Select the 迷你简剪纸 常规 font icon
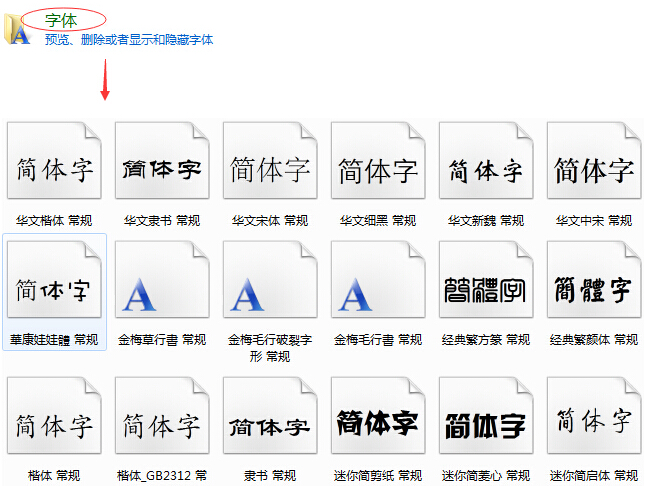The height and width of the screenshot is (486, 645). pos(378,415)
